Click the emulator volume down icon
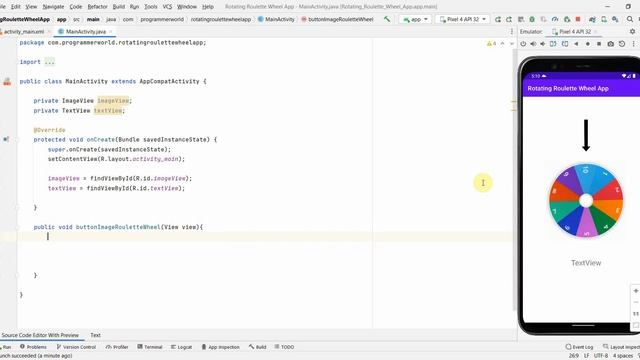This screenshot has width=640, height=360. [x=543, y=44]
